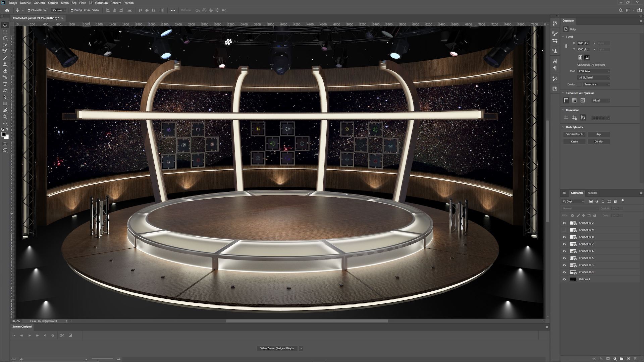Viewport: 644px width, 362px height.
Task: Open the Piksel units dropdown
Action: click(600, 101)
